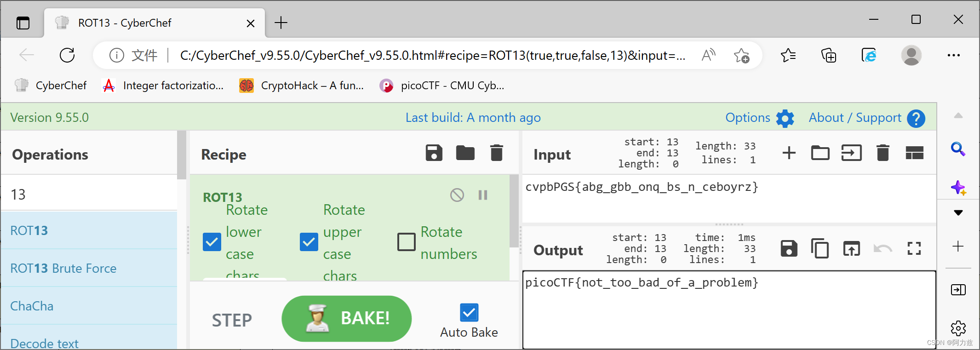The height and width of the screenshot is (350, 980).
Task: Expand the sidebar down arrow
Action: [958, 212]
